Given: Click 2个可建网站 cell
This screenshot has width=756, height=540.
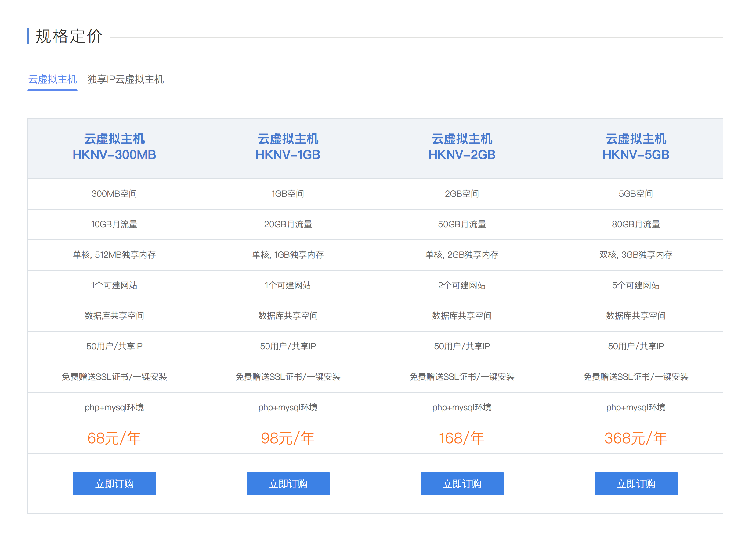Looking at the screenshot, I should tap(462, 285).
